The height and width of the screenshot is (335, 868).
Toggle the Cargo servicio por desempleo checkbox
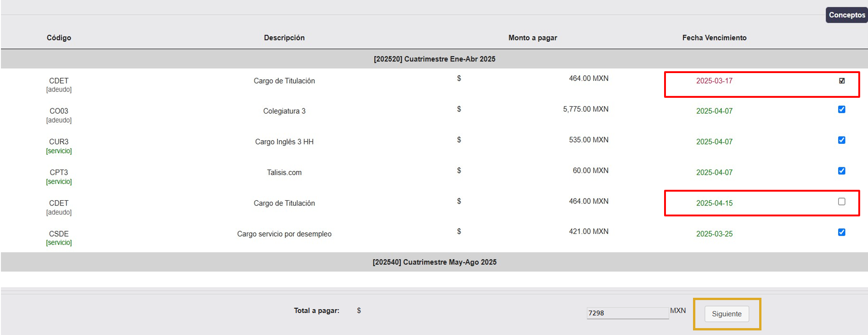point(841,233)
